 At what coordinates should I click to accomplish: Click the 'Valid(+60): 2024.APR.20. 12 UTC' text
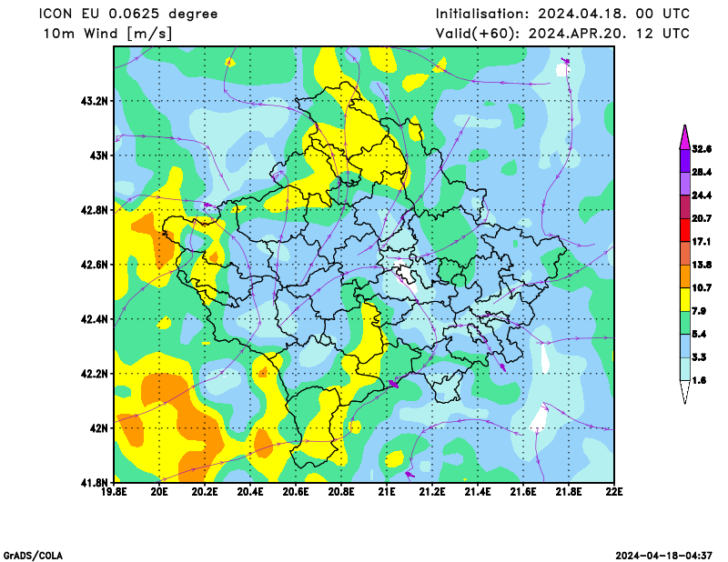[562, 34]
